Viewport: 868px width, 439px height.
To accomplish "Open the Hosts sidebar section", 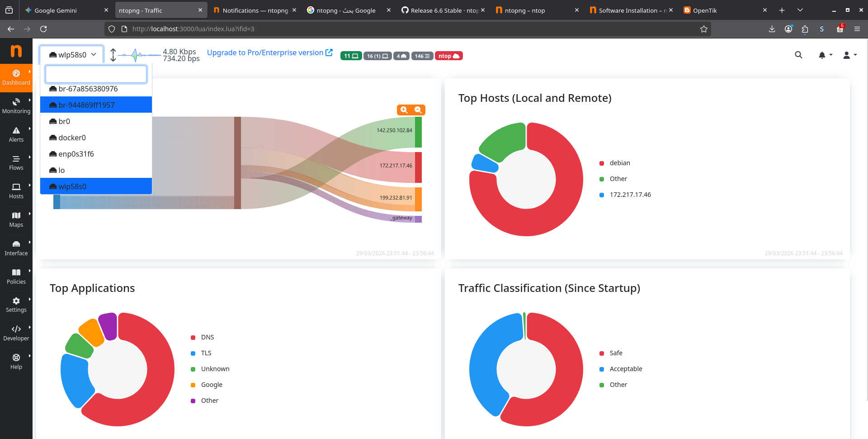I will point(16,191).
